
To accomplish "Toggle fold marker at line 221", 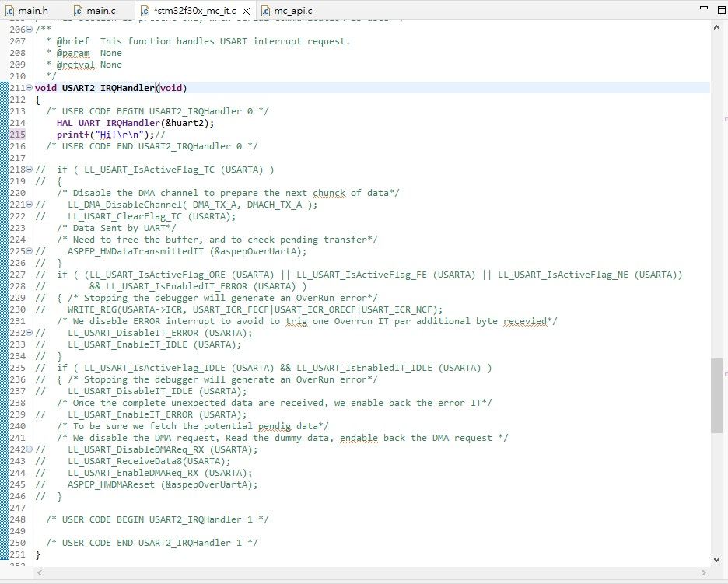I will coord(30,204).
